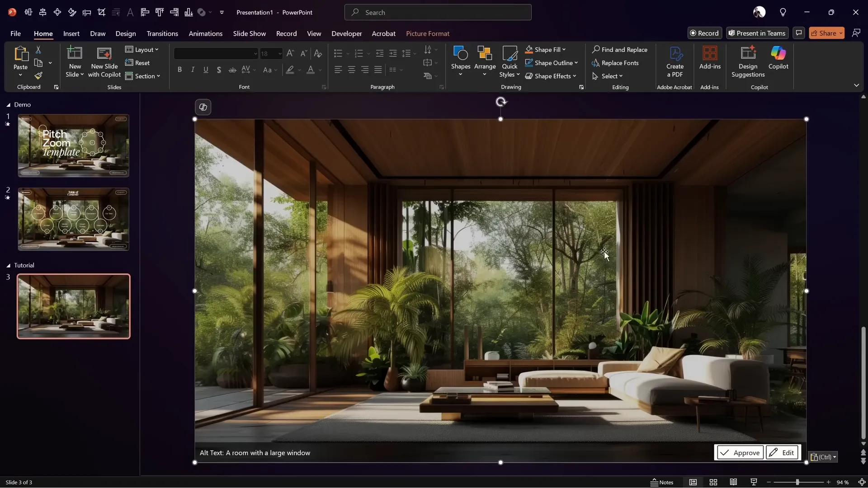868x488 pixels.
Task: Click the Arrange icon in the Drawing group
Action: point(485,59)
